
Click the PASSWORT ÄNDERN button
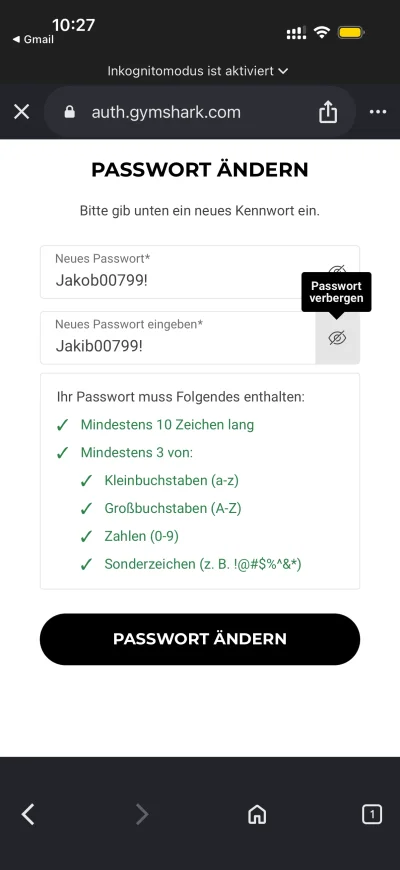[200, 639]
